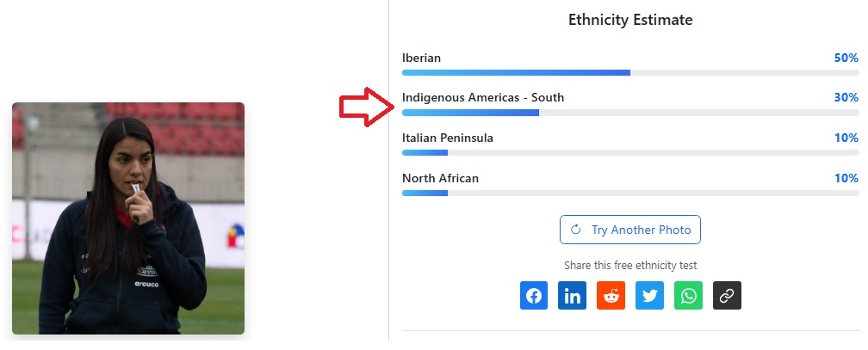Share the result via WhatsApp
The height and width of the screenshot is (350, 868).
(689, 296)
